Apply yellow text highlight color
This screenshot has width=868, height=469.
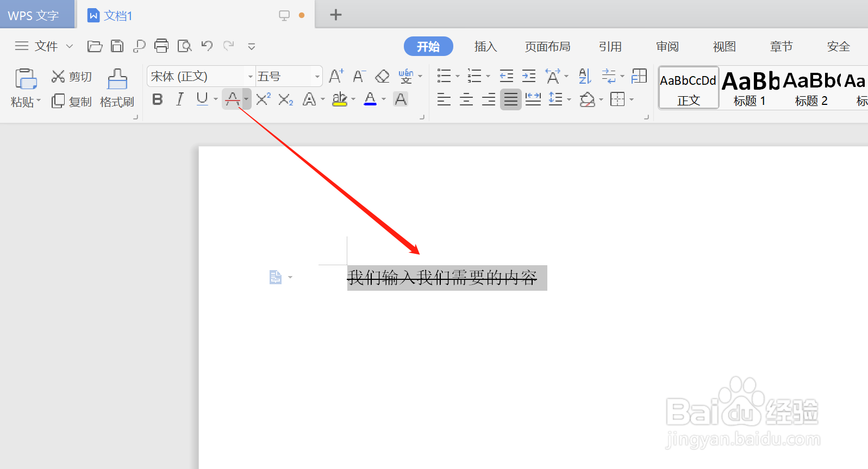[340, 99]
